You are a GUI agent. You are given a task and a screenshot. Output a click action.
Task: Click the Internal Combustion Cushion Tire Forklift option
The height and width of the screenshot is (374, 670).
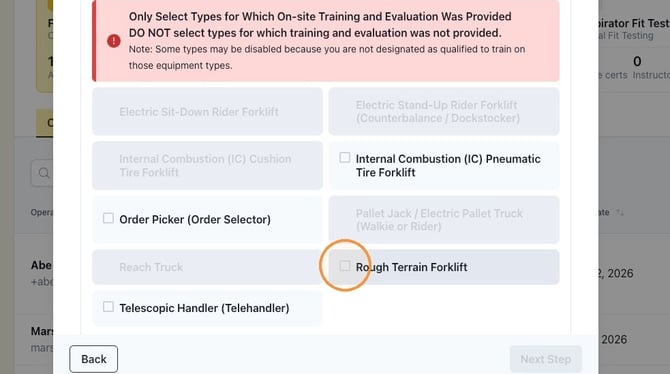click(x=207, y=165)
